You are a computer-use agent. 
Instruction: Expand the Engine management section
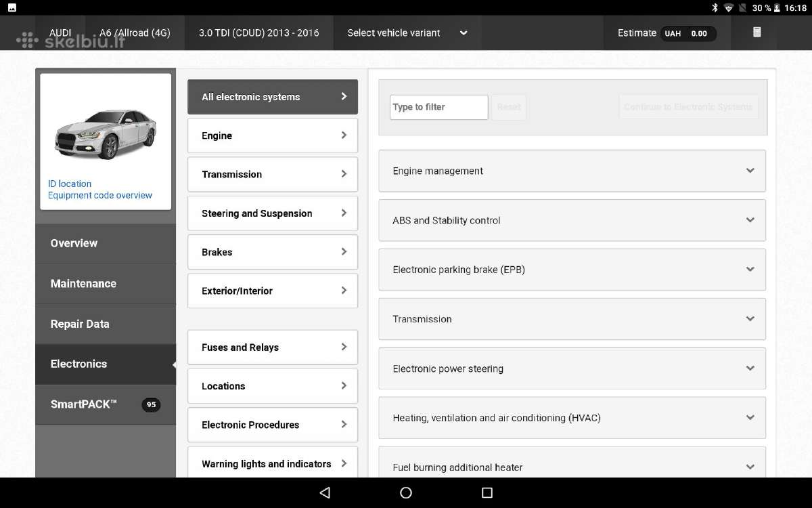572,171
